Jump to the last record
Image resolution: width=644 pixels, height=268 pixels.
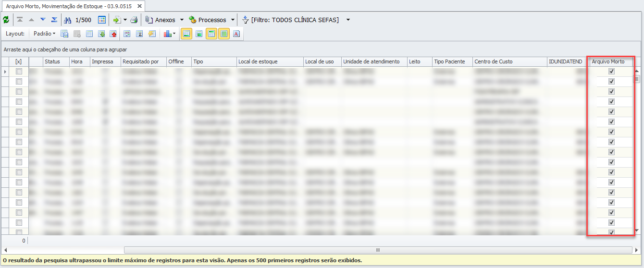coord(54,20)
